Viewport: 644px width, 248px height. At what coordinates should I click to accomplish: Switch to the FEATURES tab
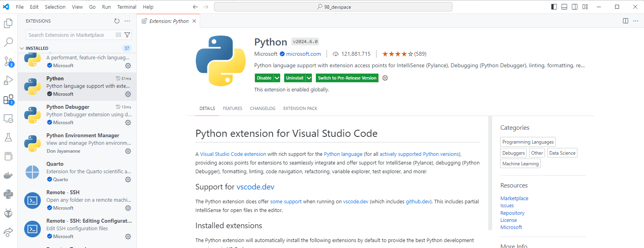pos(233,108)
